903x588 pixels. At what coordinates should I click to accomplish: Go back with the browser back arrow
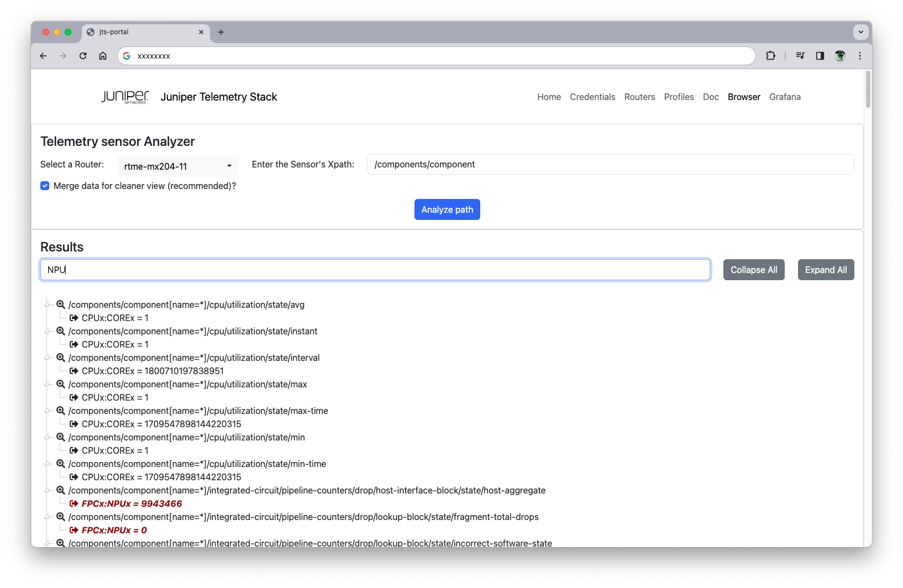pos(43,56)
